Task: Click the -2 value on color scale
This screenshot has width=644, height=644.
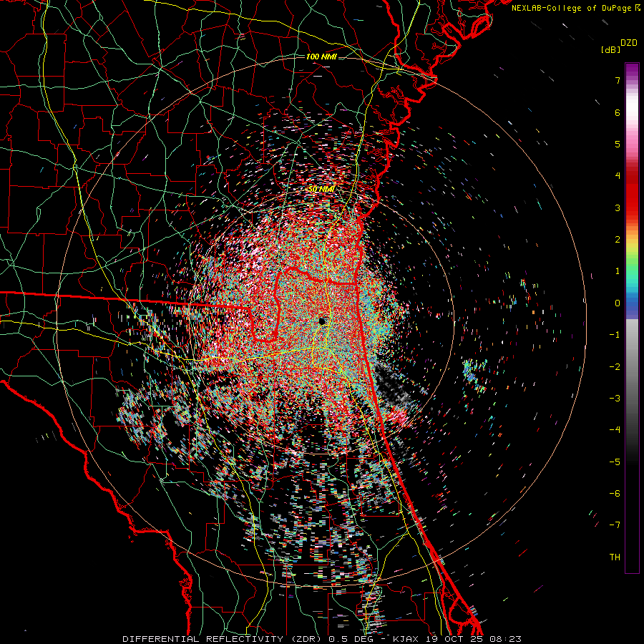Action: [x=615, y=367]
